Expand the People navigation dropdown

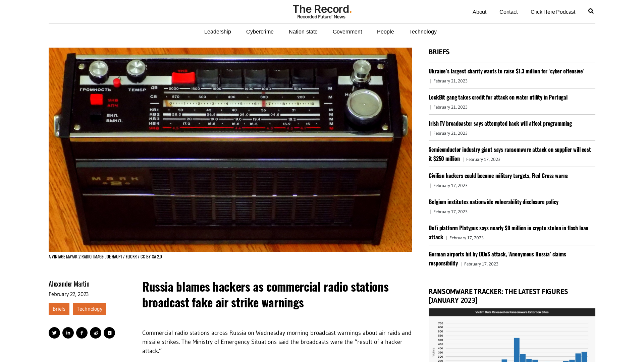point(385,32)
